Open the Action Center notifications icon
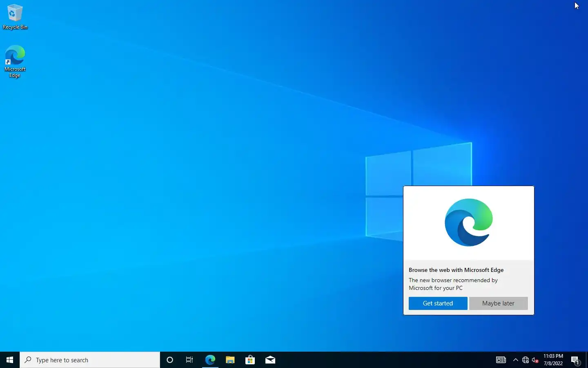This screenshot has height=368, width=588. (x=575, y=360)
